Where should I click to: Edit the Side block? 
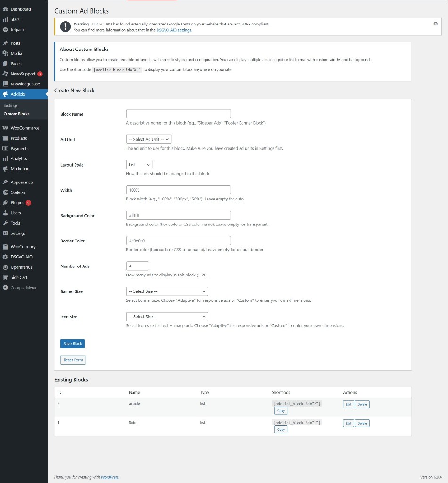(x=348, y=423)
